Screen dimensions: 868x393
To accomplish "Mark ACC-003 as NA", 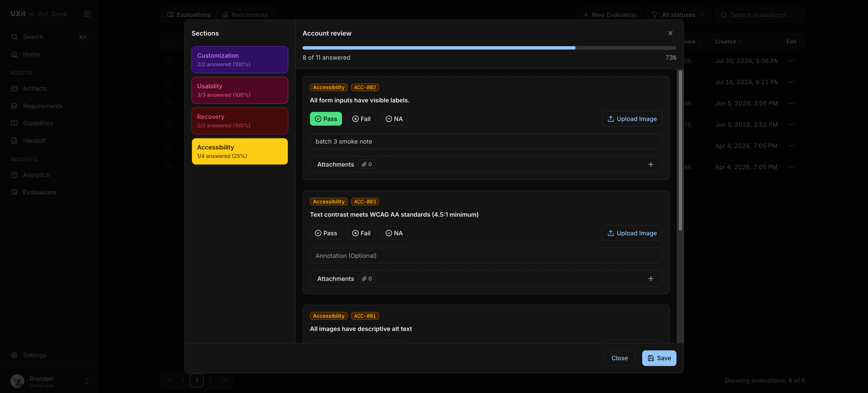I will tap(394, 233).
